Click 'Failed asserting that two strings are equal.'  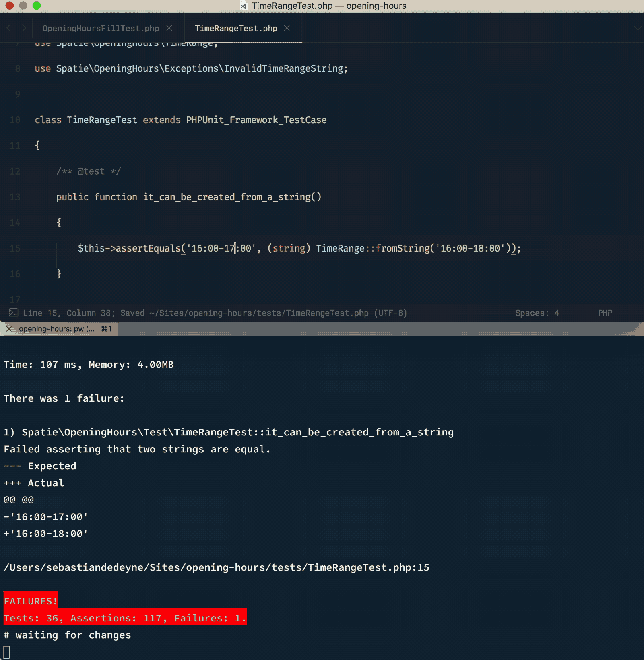pos(137,449)
